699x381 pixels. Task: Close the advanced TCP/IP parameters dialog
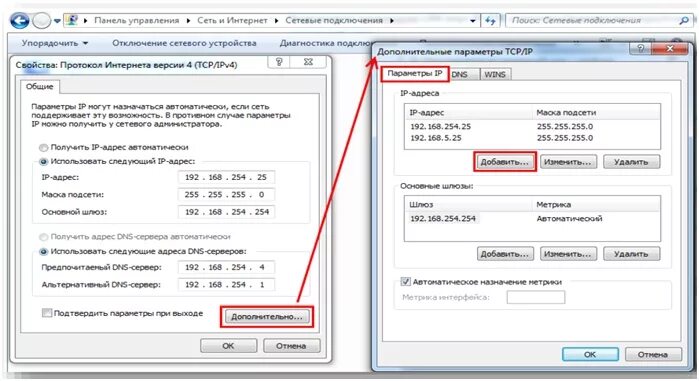pyautogui.click(x=669, y=49)
